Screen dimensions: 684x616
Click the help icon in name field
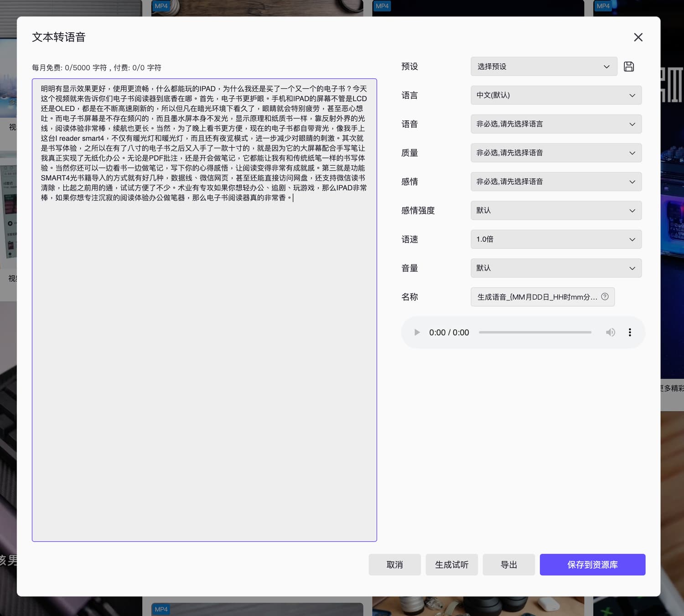(605, 297)
